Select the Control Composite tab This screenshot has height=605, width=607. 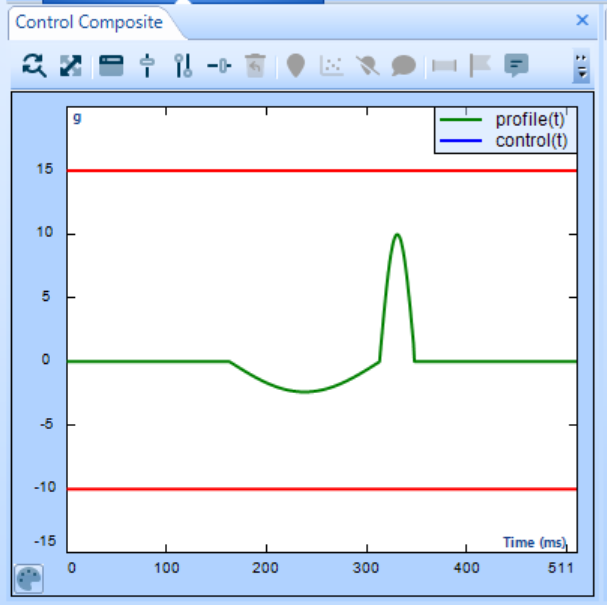tap(89, 21)
